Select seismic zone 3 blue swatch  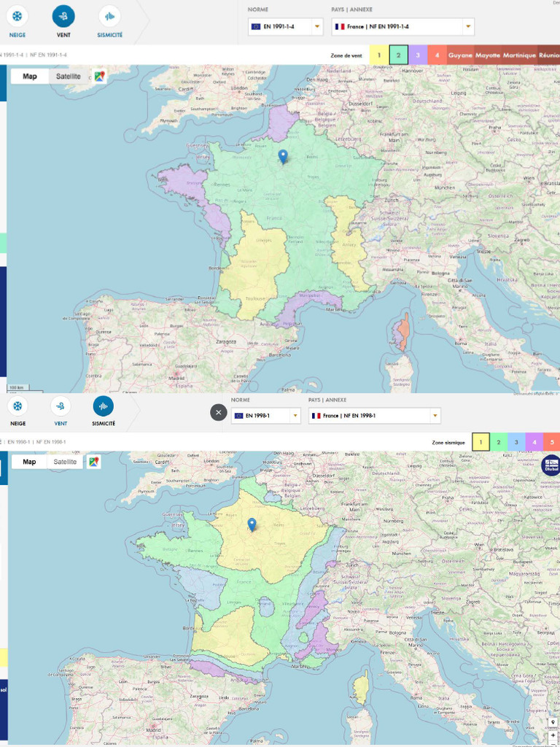pyautogui.click(x=516, y=443)
